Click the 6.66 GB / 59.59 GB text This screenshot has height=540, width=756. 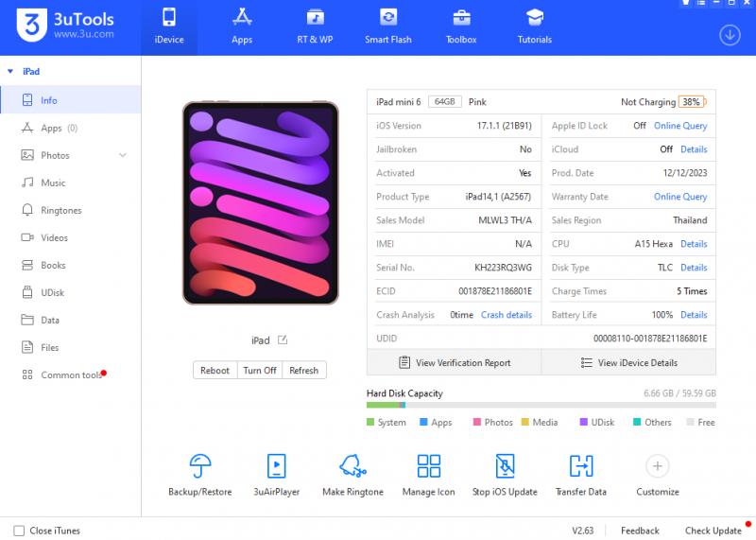[x=679, y=393]
